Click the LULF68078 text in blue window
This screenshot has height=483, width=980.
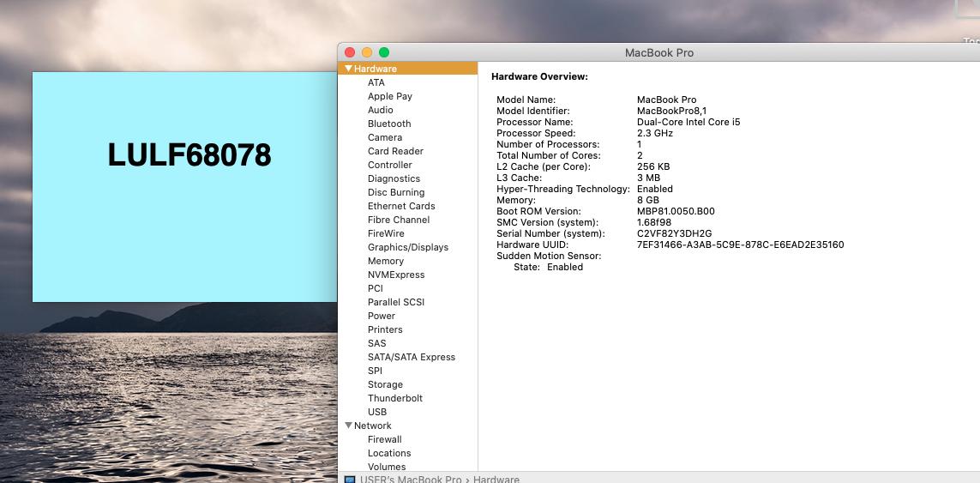point(189,155)
